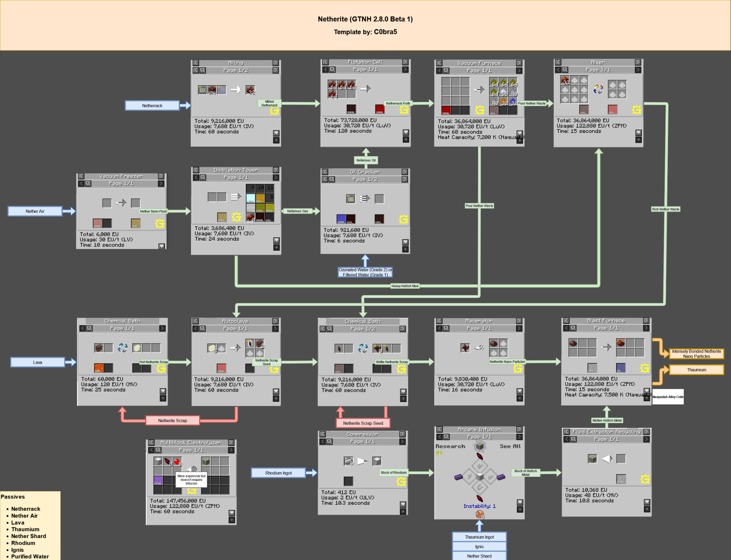Toggle the heart favorite in Autoclave panel

(x=276, y=392)
